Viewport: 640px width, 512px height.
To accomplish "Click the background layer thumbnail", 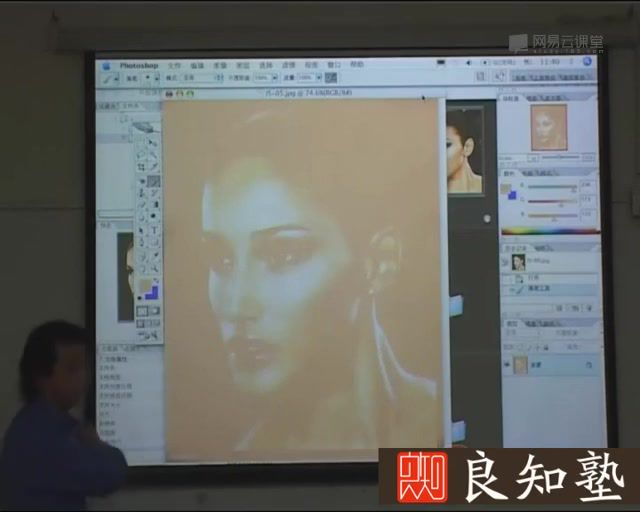I will pos(521,365).
